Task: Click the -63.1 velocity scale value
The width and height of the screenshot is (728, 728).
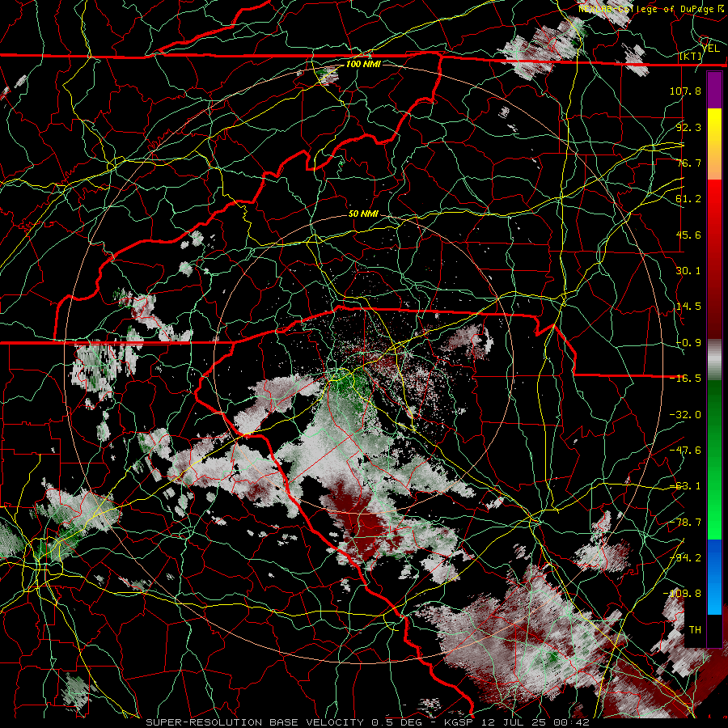Action: click(685, 486)
